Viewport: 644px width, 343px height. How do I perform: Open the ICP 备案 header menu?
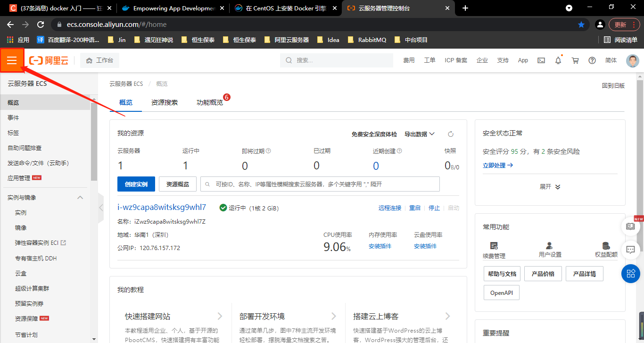point(456,60)
